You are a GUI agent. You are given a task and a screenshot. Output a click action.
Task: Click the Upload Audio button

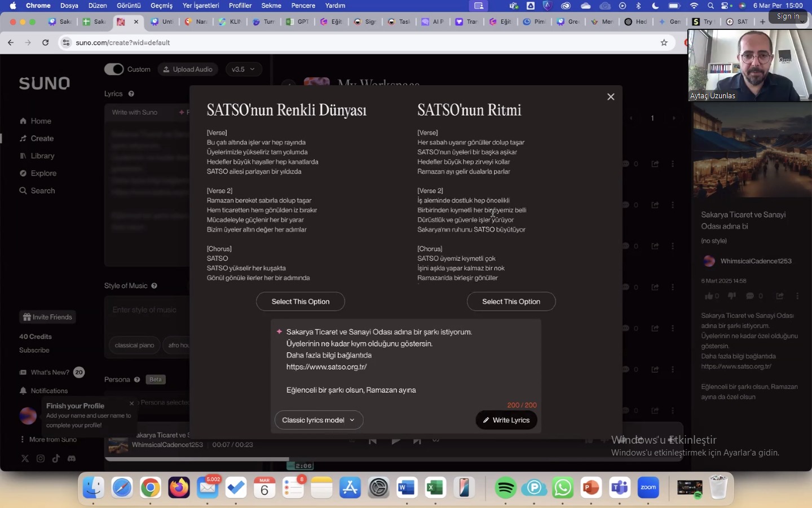coord(188,69)
